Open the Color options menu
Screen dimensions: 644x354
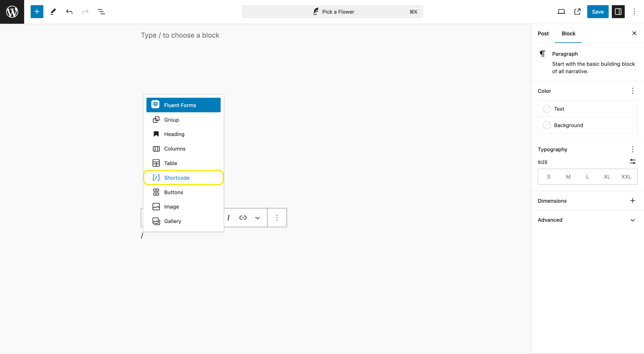(x=632, y=91)
